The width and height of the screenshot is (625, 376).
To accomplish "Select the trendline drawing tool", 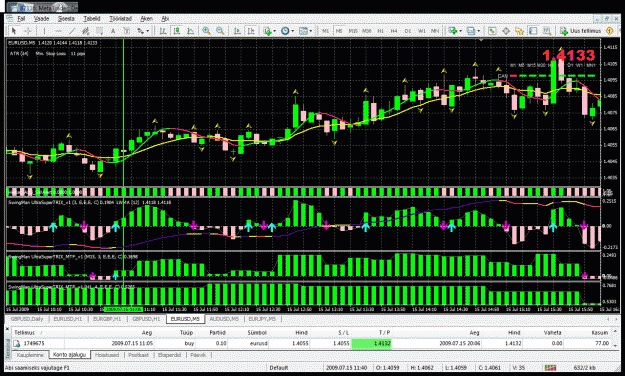I will coord(72,31).
